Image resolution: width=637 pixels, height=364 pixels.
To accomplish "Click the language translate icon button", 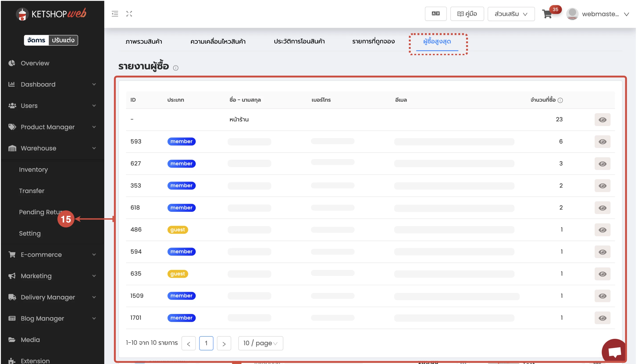I will 436,14.
